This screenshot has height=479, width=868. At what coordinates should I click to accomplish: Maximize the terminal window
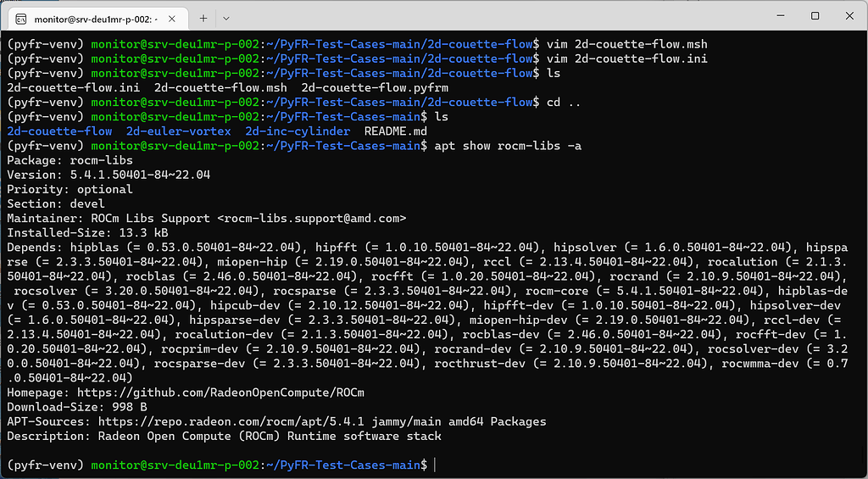(815, 16)
